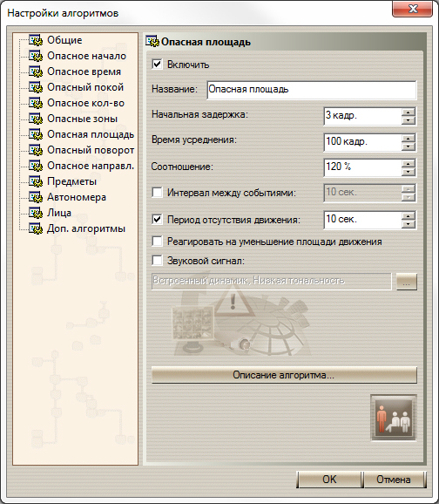The height and width of the screenshot is (504, 439).
Task: Uncheck the Включить checkbox
Action: [157, 65]
